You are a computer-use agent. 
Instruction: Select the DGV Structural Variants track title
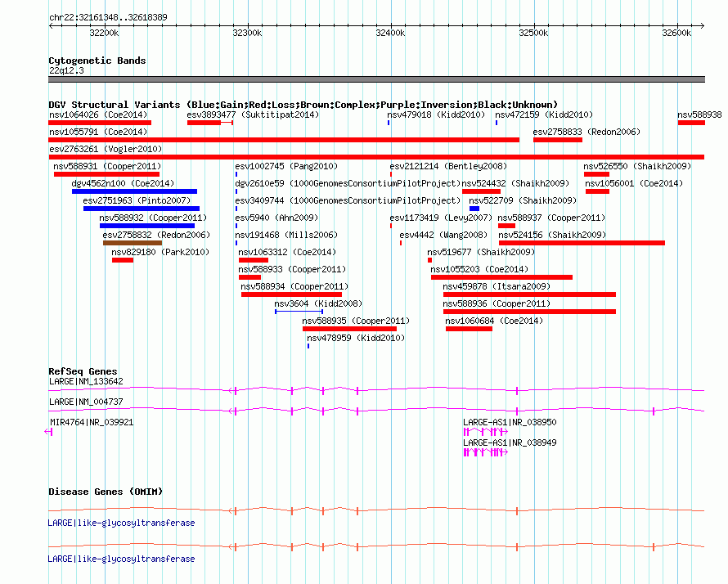click(x=303, y=105)
